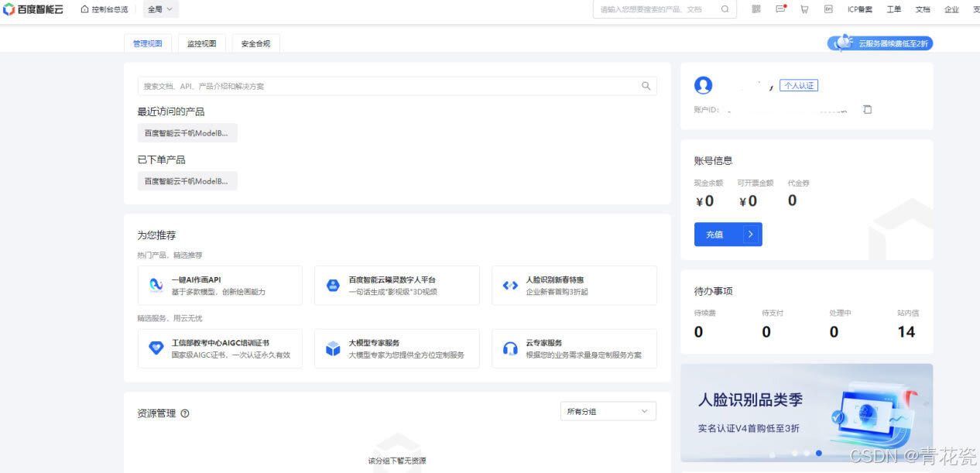Screen dimensions: 980x473
Task: Click the 云服务器续费低至2折 promo banner
Action: tap(880, 43)
